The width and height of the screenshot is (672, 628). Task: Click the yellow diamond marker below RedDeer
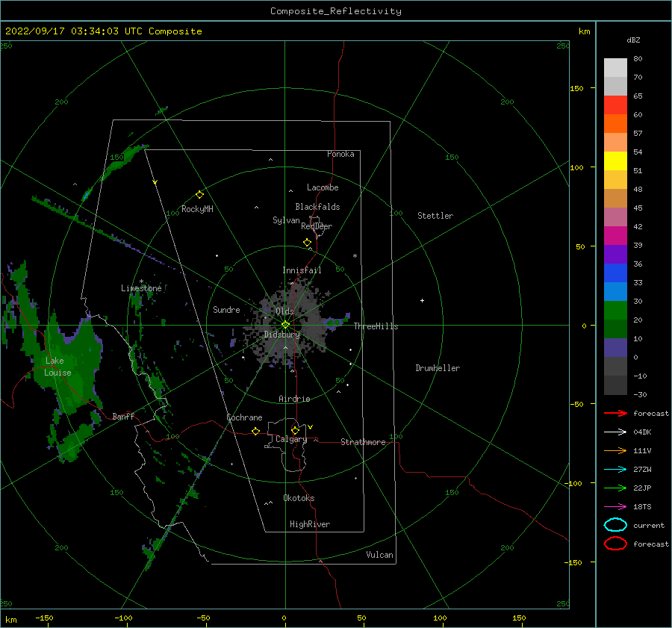pos(308,243)
